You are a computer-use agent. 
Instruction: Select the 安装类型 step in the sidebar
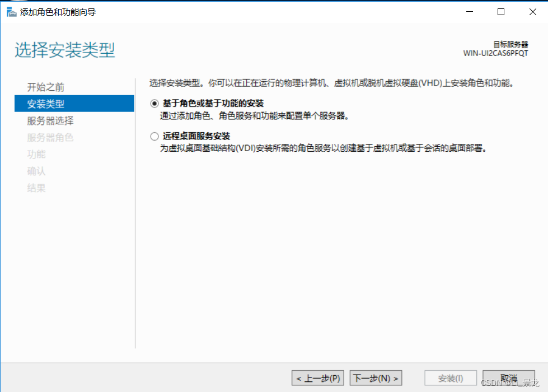click(74, 104)
